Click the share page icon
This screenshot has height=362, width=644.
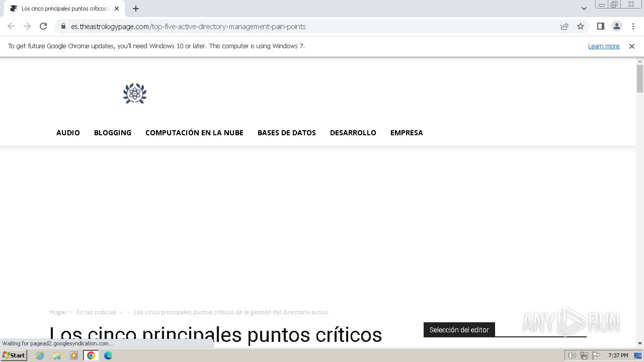point(565,26)
